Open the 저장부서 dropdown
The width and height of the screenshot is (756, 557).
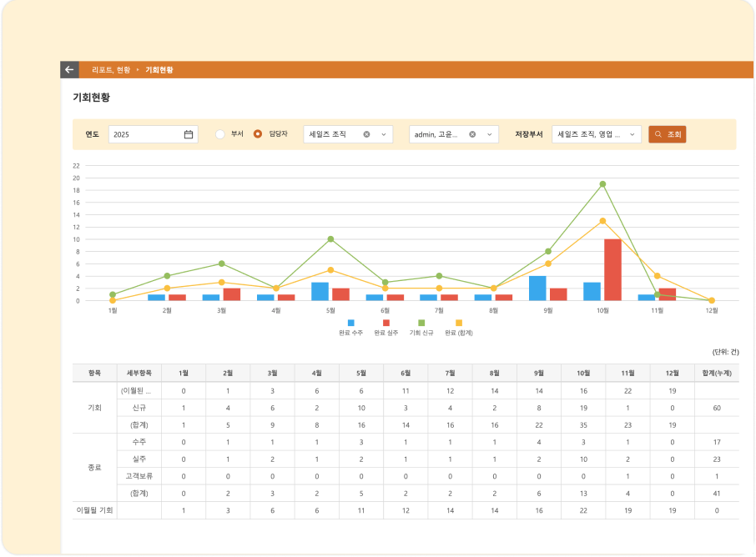(596, 134)
